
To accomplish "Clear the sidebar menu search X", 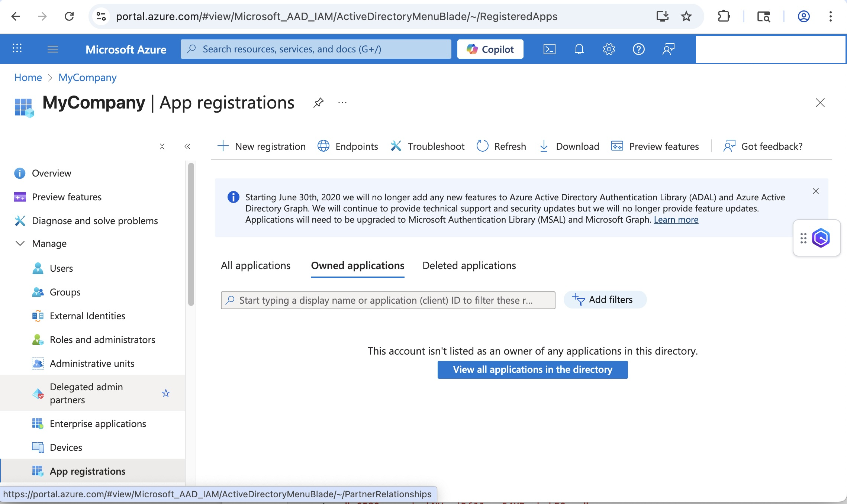I will click(x=162, y=146).
